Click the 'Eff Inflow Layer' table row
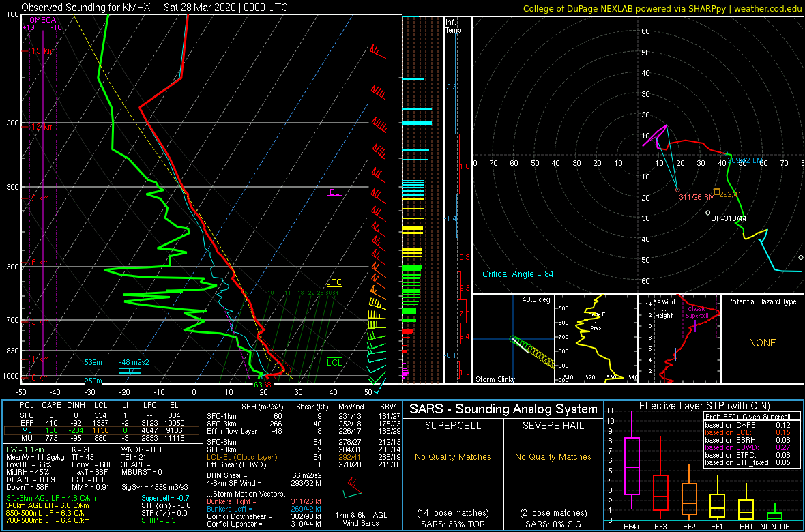The width and height of the screenshot is (805, 532). pyautogui.click(x=303, y=430)
